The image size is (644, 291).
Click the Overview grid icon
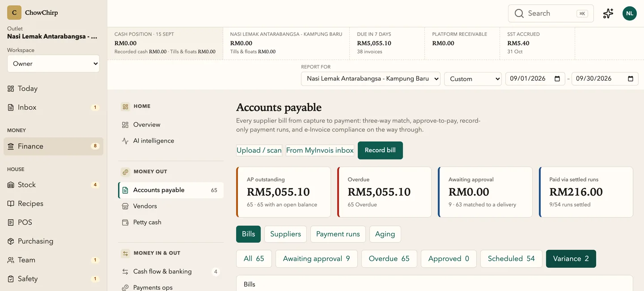[x=125, y=125]
